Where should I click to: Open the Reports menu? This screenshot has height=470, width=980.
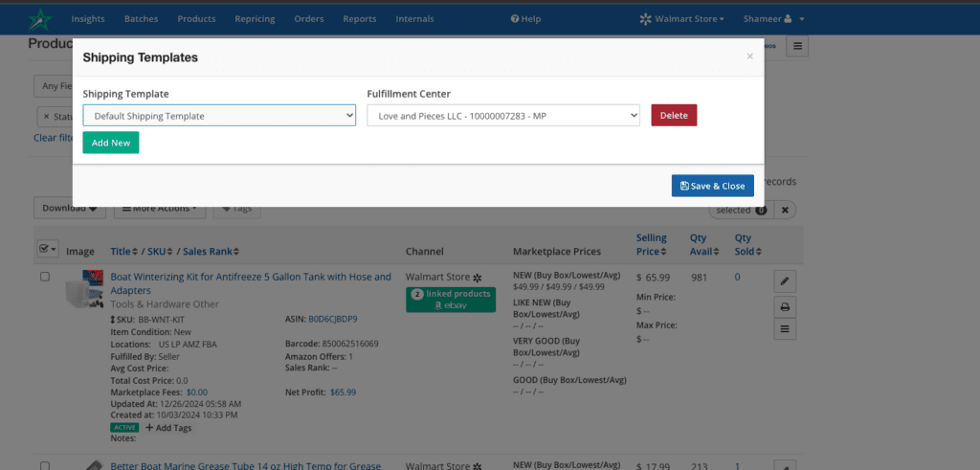360,19
